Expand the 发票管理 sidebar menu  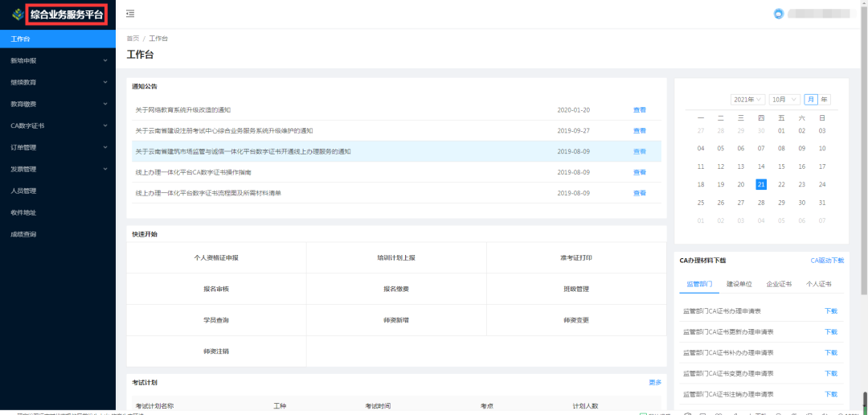(x=56, y=169)
